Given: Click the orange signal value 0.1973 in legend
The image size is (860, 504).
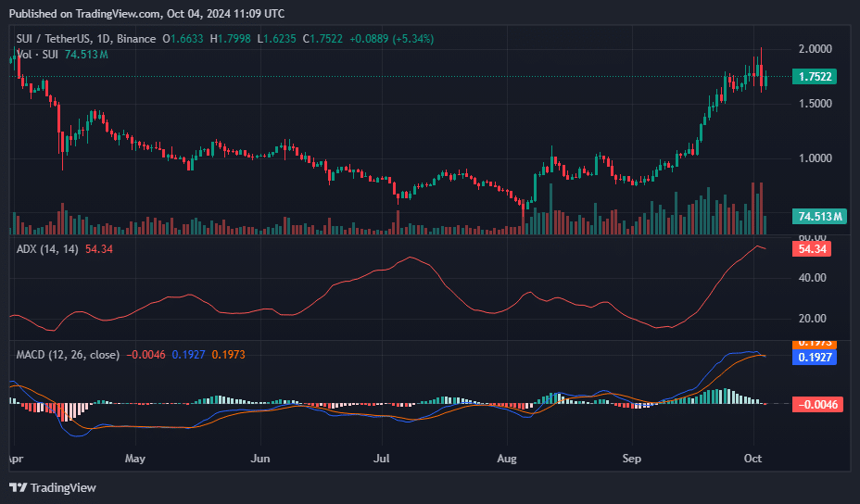Looking at the screenshot, I should [x=228, y=355].
